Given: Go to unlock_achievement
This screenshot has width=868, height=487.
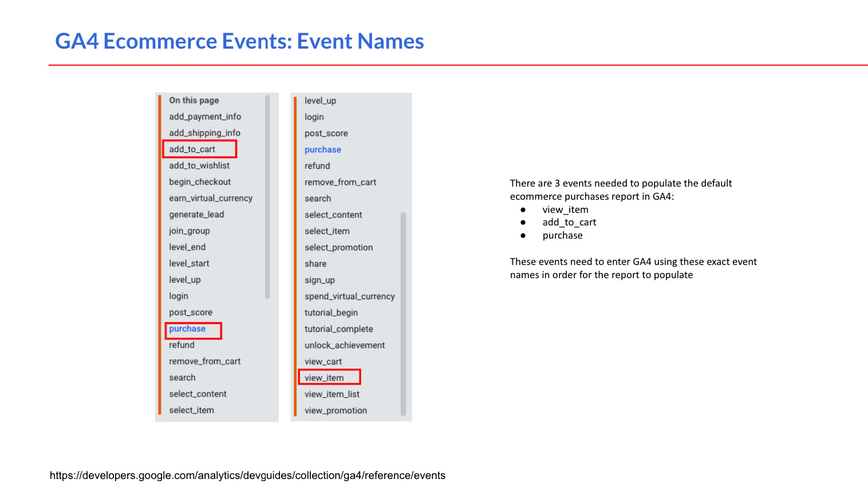Looking at the screenshot, I should (345, 345).
